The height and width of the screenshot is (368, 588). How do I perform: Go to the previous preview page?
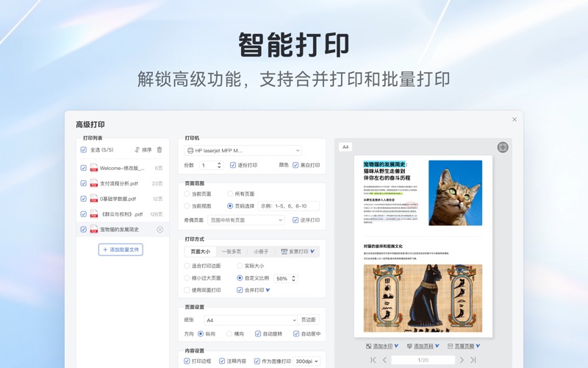pyautogui.click(x=384, y=360)
